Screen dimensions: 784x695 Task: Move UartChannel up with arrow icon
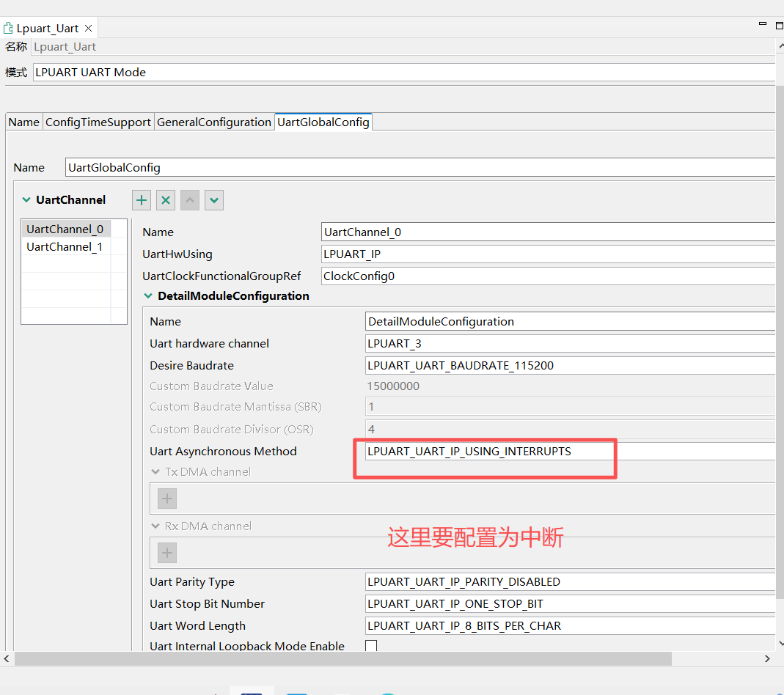coord(189,200)
